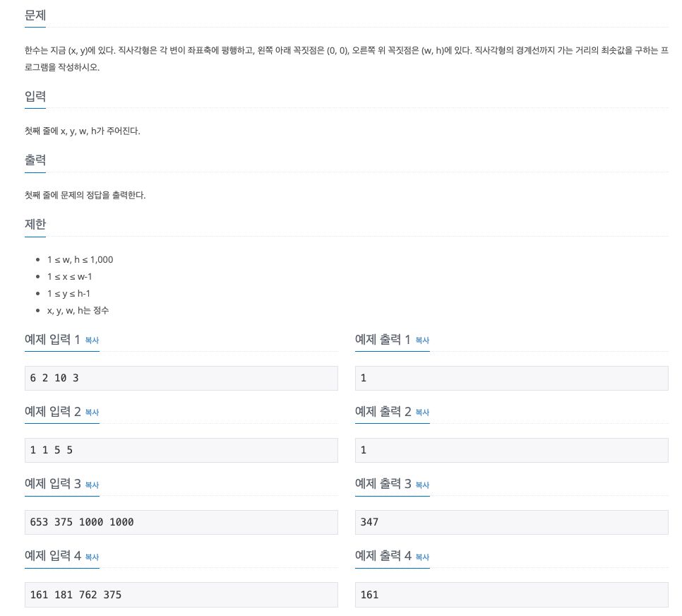Click the '예제 출력 3' heading
This screenshot has width=682, height=616.
click(383, 484)
